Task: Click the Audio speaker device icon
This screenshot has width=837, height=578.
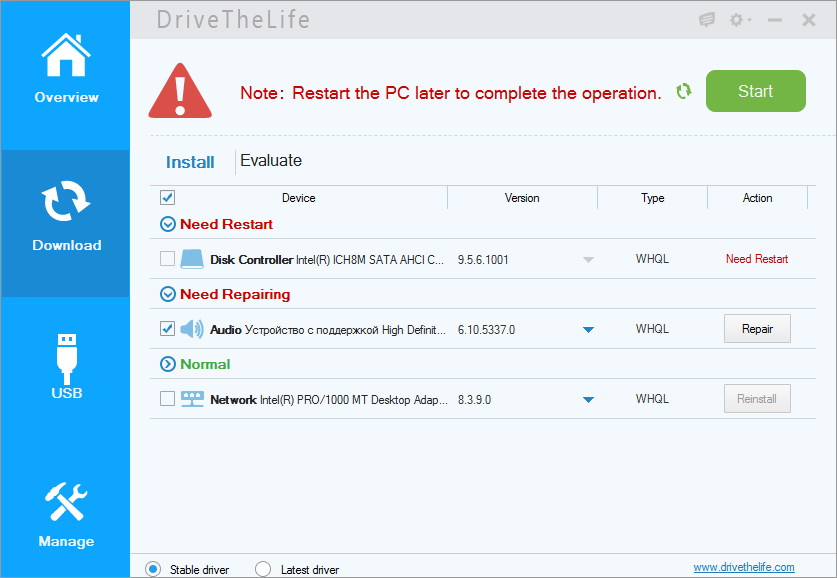Action: (x=192, y=329)
